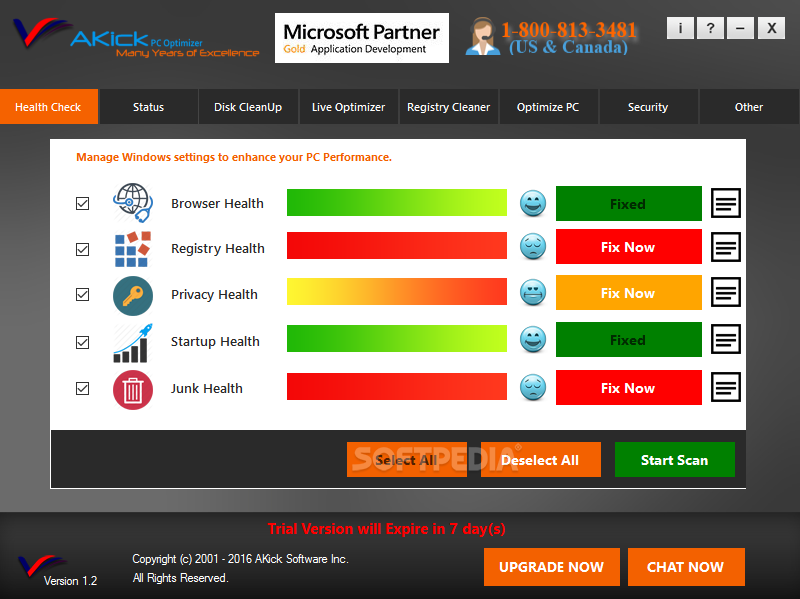
Task: Click the trial expiry notice text
Action: coord(387,529)
